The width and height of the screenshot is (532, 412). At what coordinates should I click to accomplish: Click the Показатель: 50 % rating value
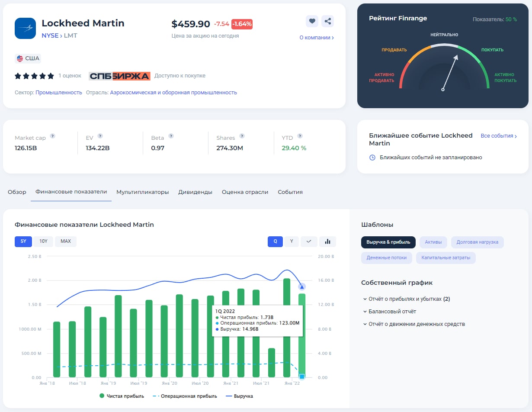click(x=495, y=19)
